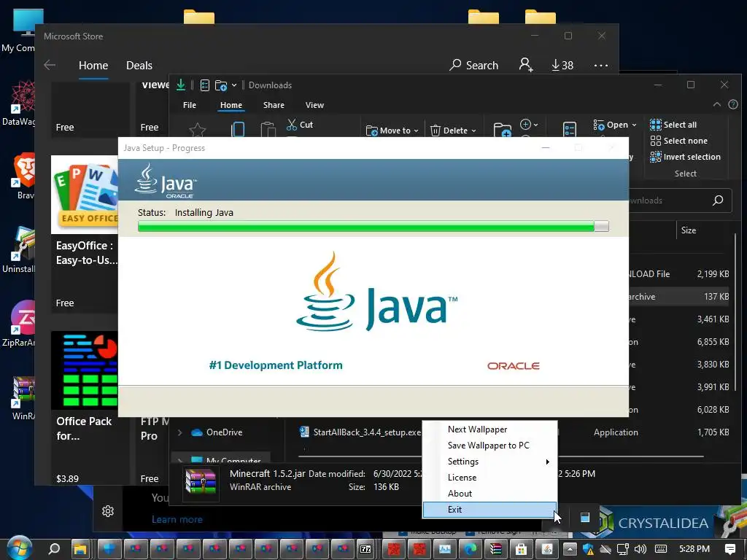Choose License in the context menu

pyautogui.click(x=489, y=478)
